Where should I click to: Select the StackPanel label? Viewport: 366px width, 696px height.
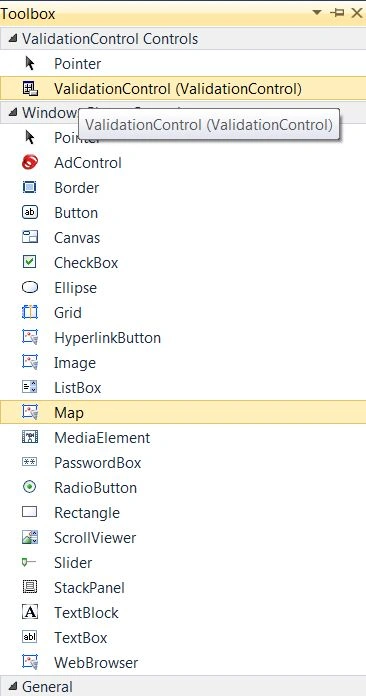pyautogui.click(x=89, y=587)
